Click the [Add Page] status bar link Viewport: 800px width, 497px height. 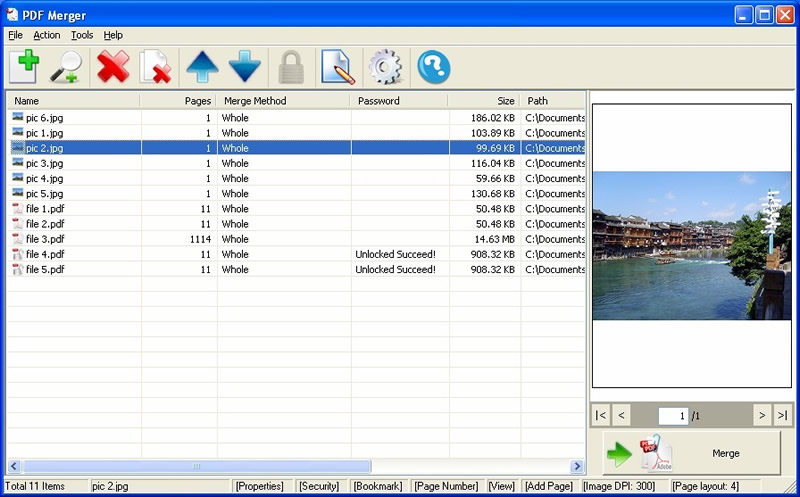pos(549,486)
